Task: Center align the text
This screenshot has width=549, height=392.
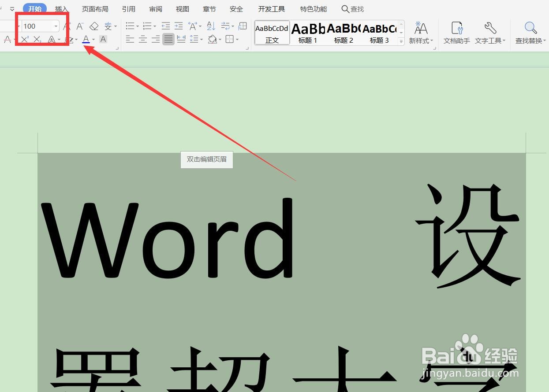Action: (143, 40)
